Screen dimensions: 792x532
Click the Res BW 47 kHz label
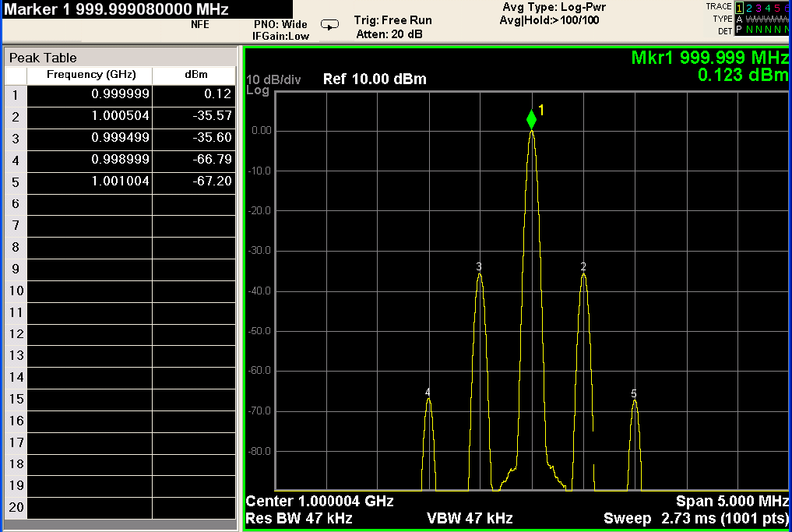[x=299, y=518]
